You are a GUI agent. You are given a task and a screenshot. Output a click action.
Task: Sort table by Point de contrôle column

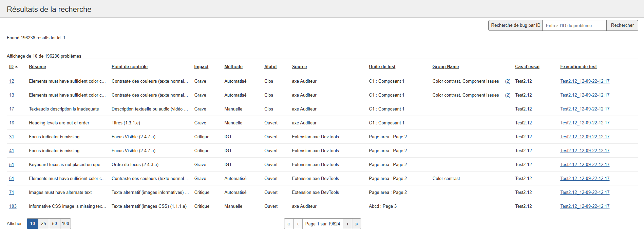(x=129, y=67)
